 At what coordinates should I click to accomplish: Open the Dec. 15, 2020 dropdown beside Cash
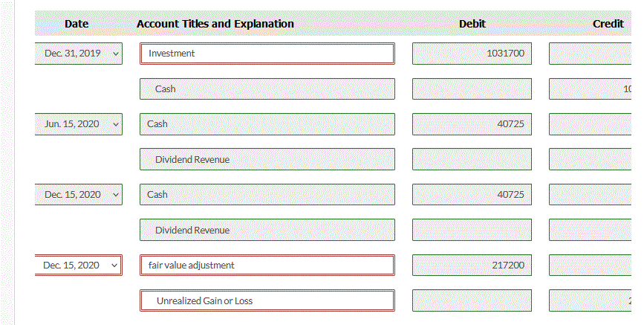[78, 195]
